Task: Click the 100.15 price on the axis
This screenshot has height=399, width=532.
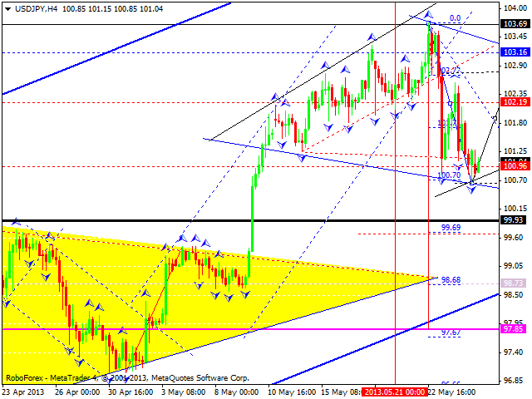Action: [x=515, y=209]
